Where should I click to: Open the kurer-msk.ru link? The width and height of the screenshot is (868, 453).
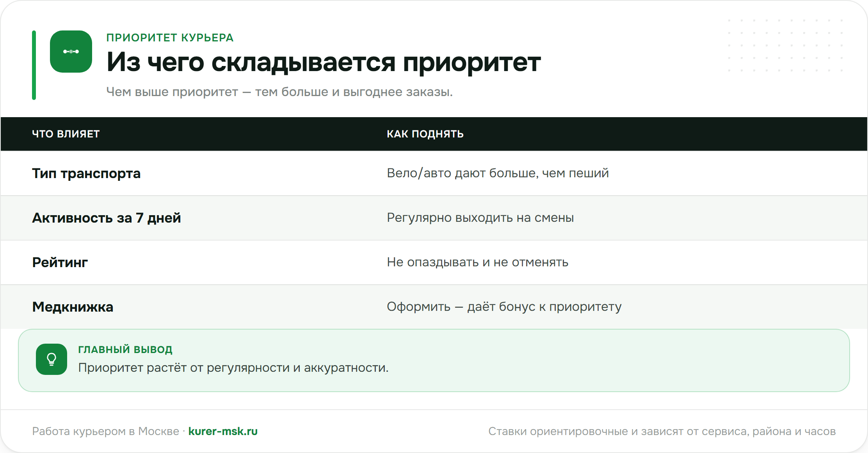(x=223, y=431)
